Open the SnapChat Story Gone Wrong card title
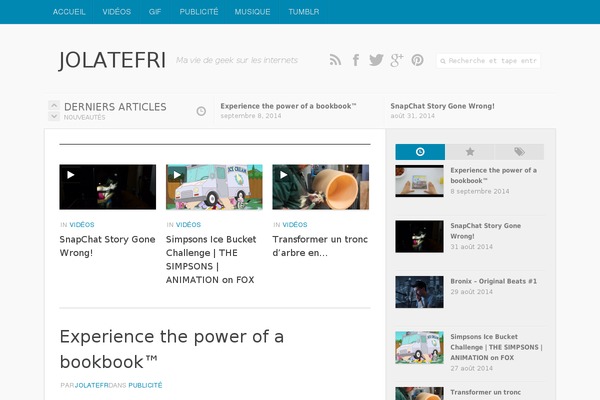Image resolution: width=600 pixels, height=400 pixels. click(x=108, y=246)
